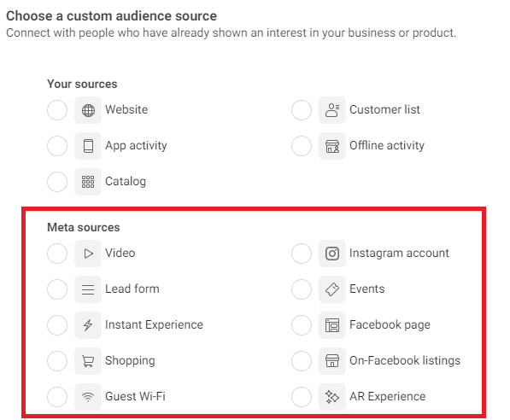The height and width of the screenshot is (420, 510).
Task: Choose the Offline activity radio option
Action: tap(302, 146)
